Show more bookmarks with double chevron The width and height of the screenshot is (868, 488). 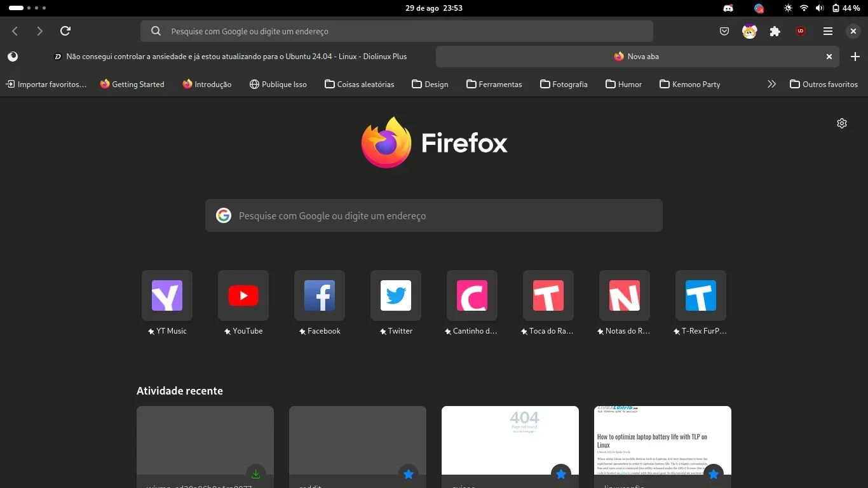click(x=771, y=84)
